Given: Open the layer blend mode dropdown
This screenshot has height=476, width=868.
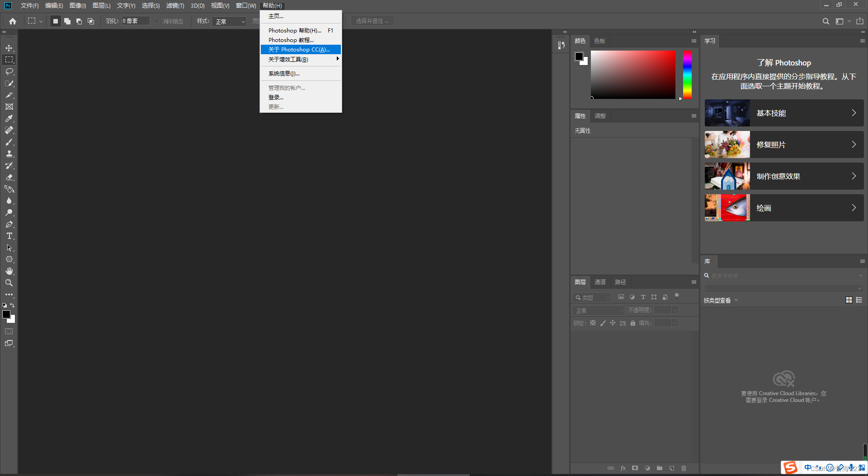Looking at the screenshot, I should coord(599,310).
